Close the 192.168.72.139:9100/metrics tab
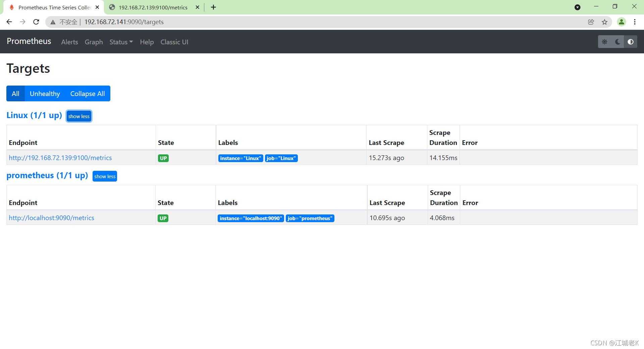The width and height of the screenshot is (644, 349). pos(198,7)
